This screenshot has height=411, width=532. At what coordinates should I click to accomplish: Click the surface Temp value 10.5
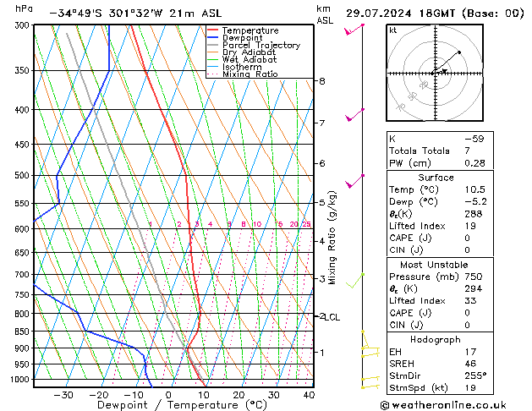[474, 189]
